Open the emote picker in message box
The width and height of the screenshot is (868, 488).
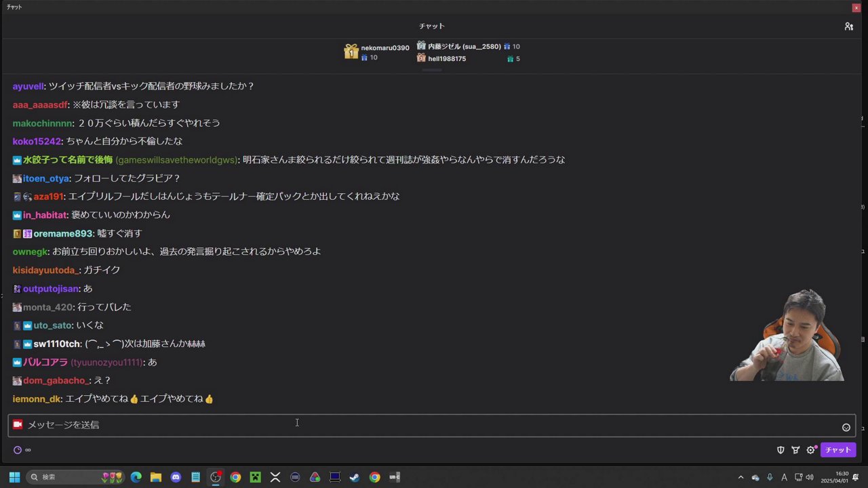click(846, 427)
